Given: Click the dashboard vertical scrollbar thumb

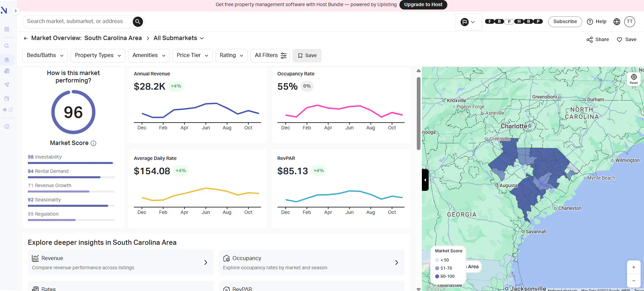Looking at the screenshot, I should (x=418, y=114).
